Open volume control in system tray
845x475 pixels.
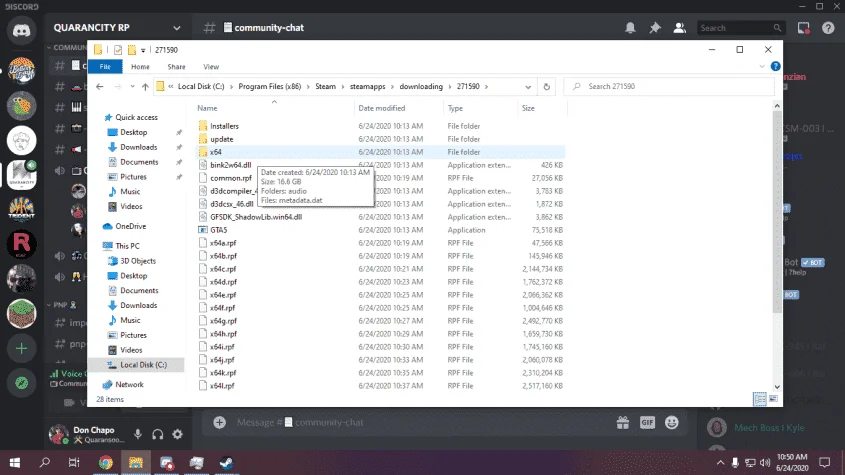765,463
